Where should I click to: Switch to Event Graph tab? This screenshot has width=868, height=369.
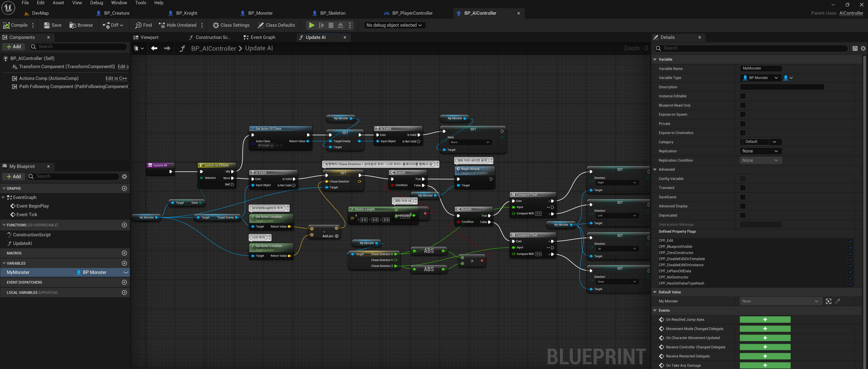point(259,37)
